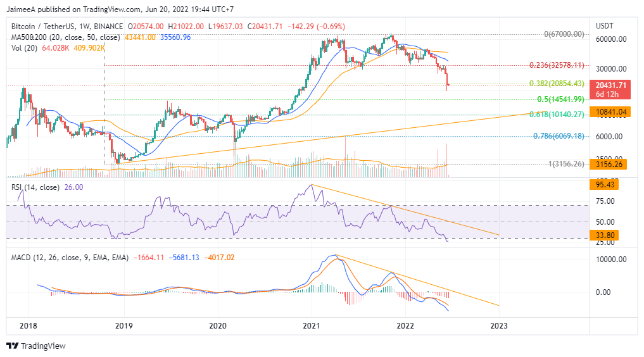Click the 33.80 RSI axis label
The width and height of the screenshot is (644, 357).
(604, 235)
